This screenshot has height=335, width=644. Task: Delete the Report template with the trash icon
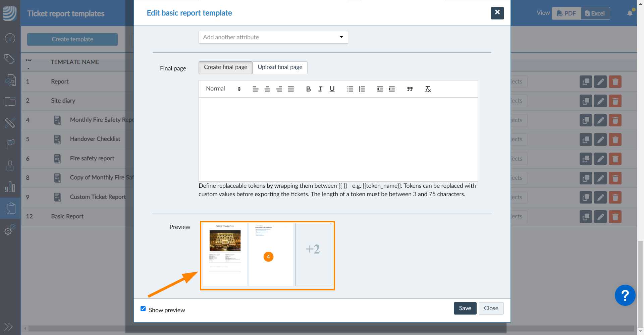[615, 82]
